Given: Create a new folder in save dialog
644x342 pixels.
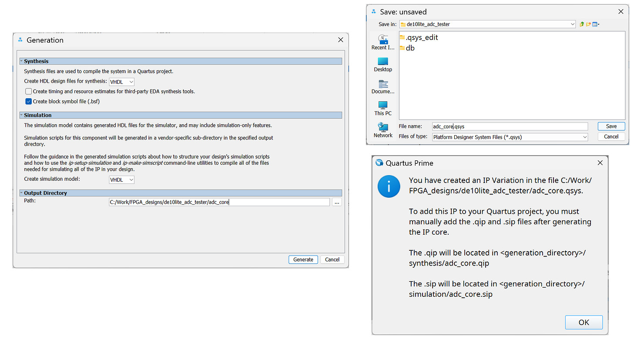Looking at the screenshot, I should pos(588,24).
